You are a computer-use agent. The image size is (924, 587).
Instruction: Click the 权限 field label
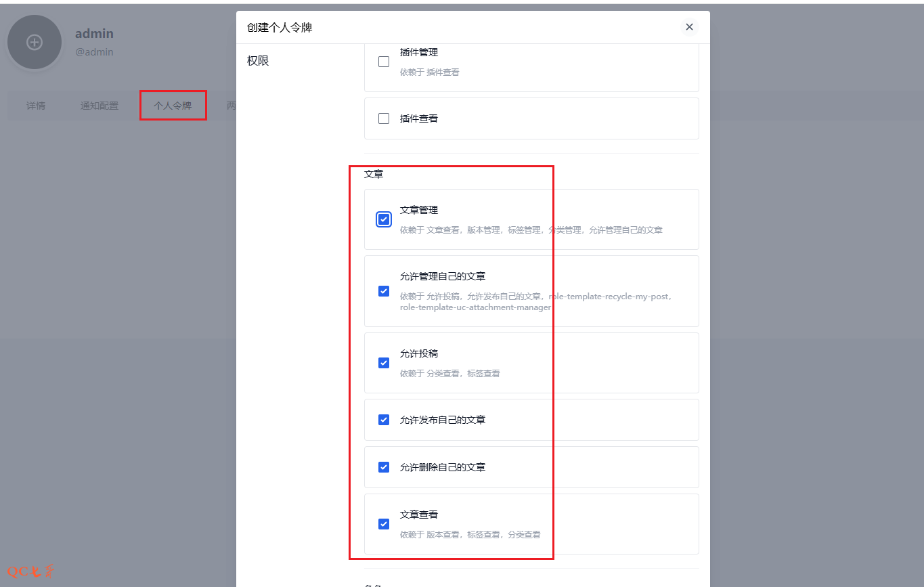coord(258,61)
